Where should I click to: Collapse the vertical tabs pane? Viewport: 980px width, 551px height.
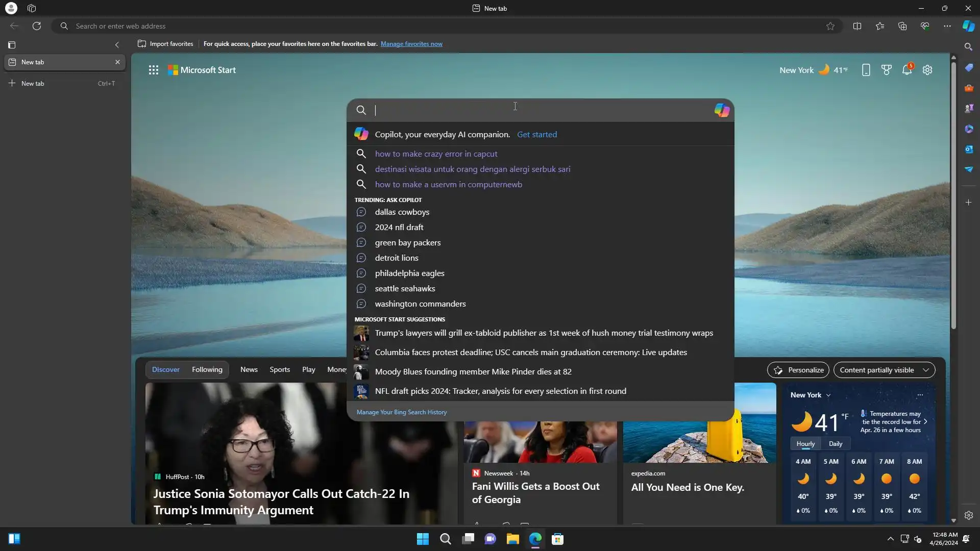click(x=117, y=45)
